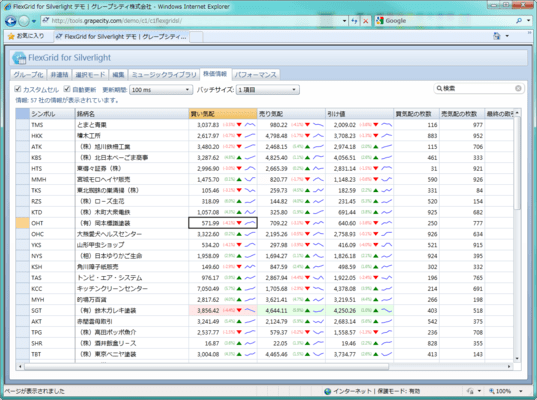Image resolution: width=537 pixels, height=400 pixels.
Task: Click the FlexGrid for Silverlight logo icon
Action: [x=19, y=58]
